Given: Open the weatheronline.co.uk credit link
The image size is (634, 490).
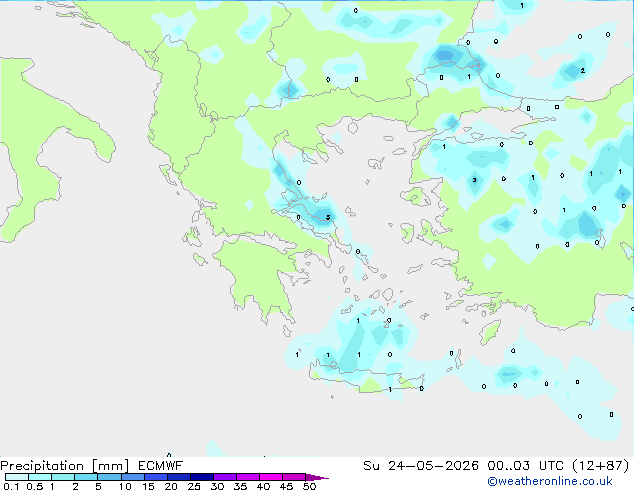Looking at the screenshot, I should (x=550, y=481).
